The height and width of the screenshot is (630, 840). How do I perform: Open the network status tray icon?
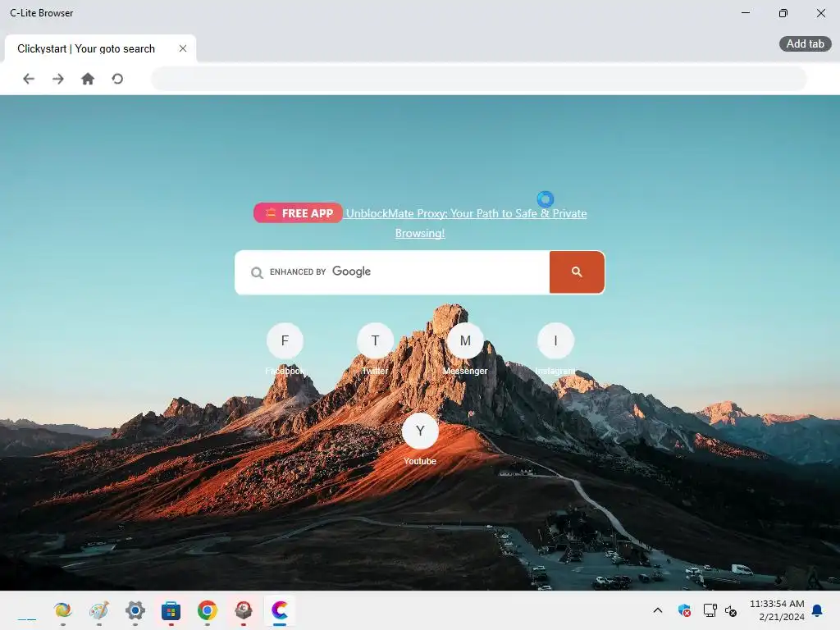pyautogui.click(x=710, y=610)
